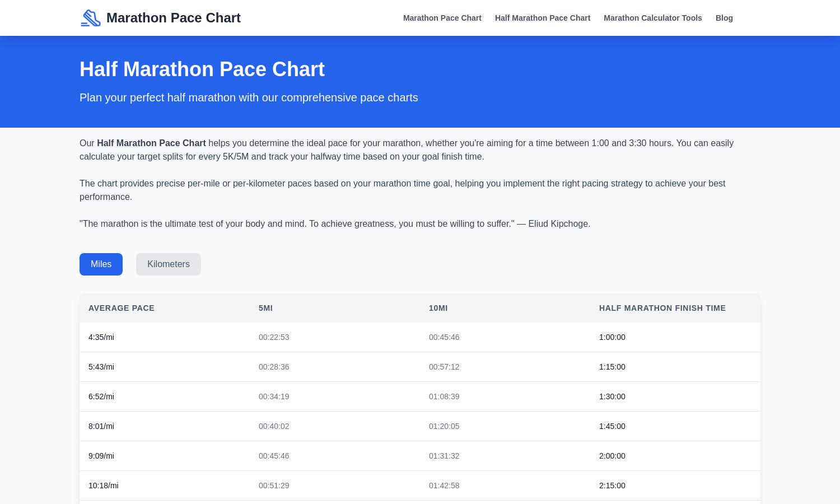Click the 00:57:12 ten-mile split
Viewport: 840px width, 504px height.
click(x=444, y=367)
